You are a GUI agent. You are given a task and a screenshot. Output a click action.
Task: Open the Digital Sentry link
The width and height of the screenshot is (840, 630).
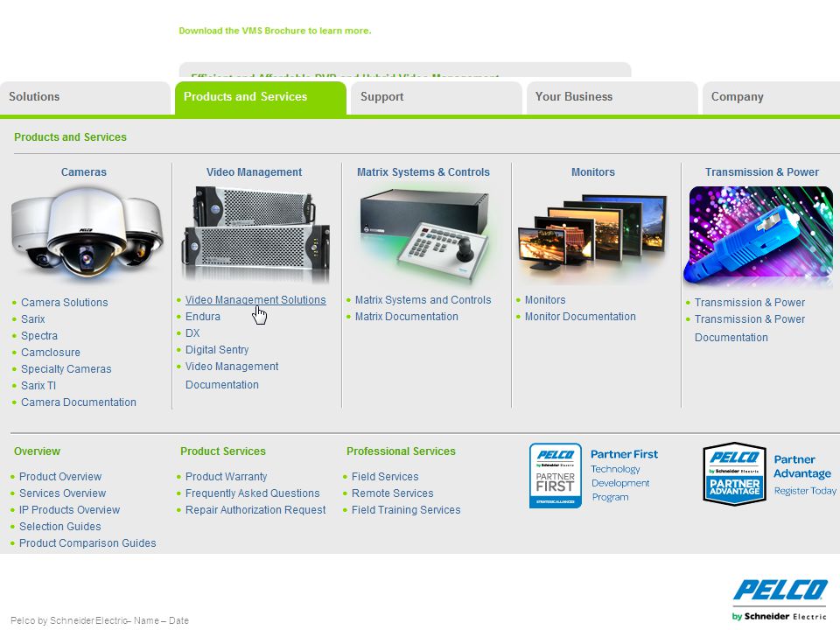pyautogui.click(x=217, y=350)
